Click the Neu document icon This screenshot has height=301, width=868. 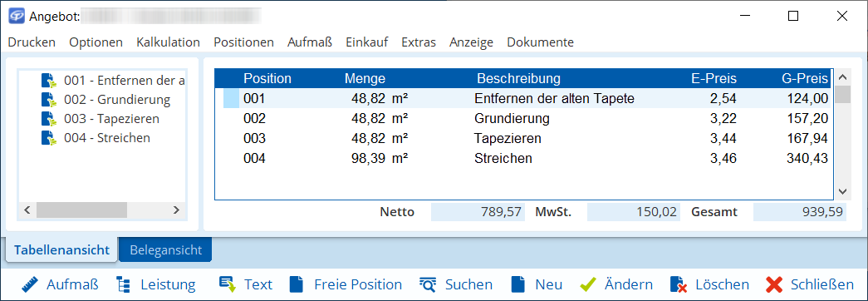(x=518, y=285)
